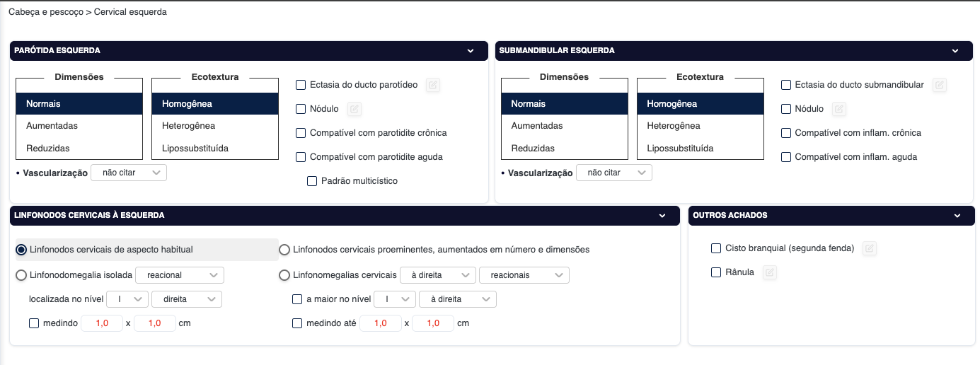
Task: Enable Compatível com parotidite crônica checkbox
Action: pyautogui.click(x=301, y=133)
